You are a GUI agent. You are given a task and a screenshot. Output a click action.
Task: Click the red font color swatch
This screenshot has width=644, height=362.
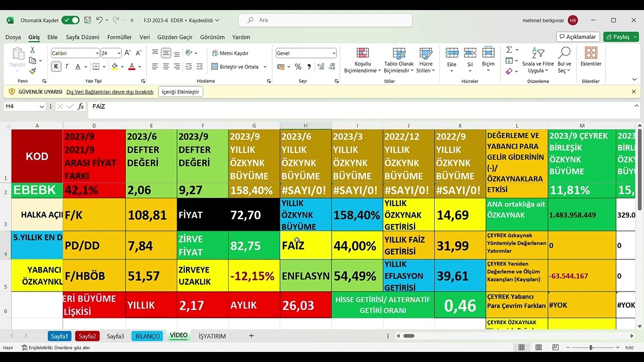pos(131,66)
